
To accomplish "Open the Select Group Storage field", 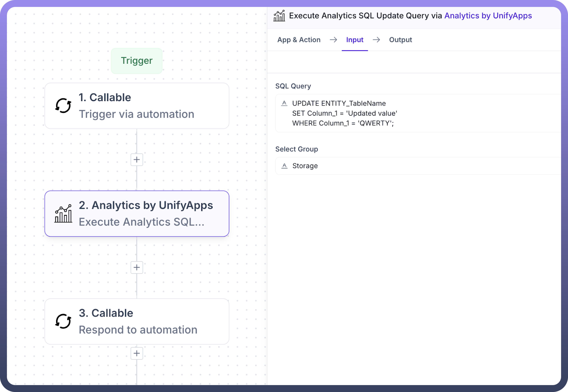I will 418,166.
